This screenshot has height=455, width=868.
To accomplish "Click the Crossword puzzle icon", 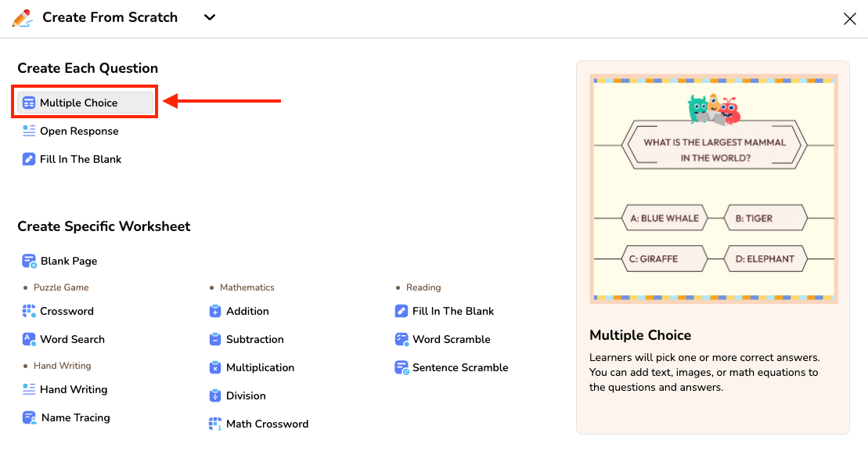I will [x=29, y=311].
